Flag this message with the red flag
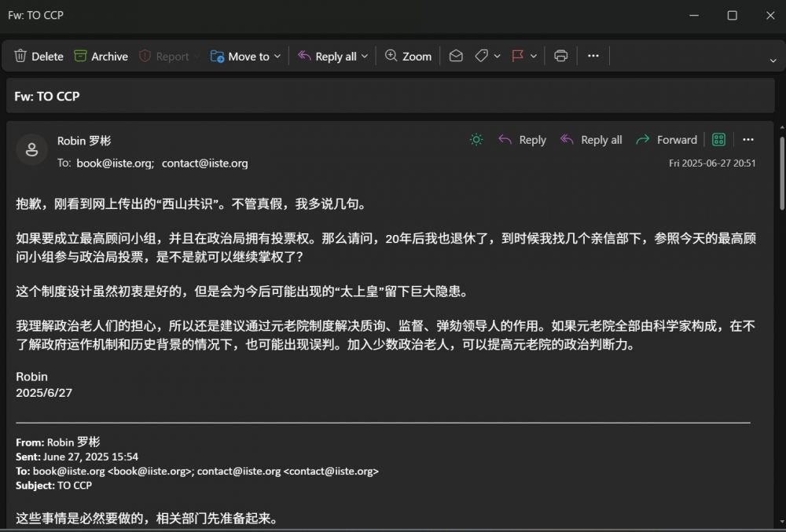This screenshot has width=786, height=532. (517, 57)
